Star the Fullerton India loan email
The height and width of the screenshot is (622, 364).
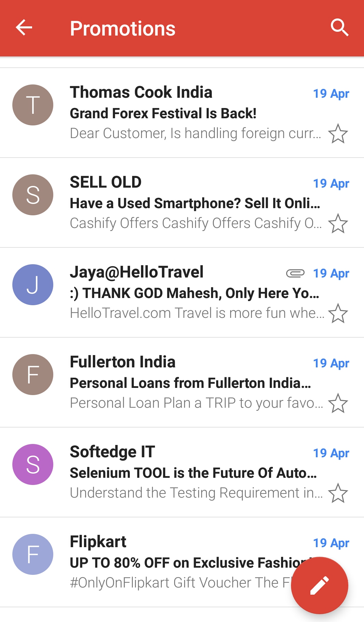pos(338,403)
